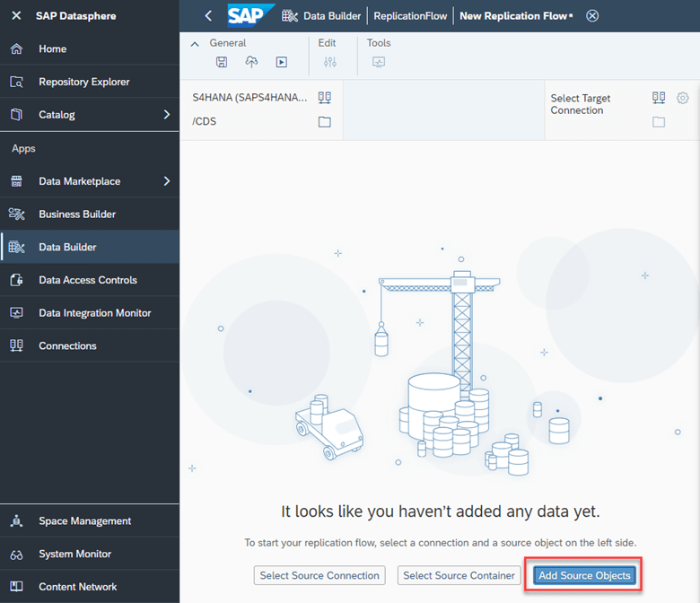This screenshot has height=603, width=700.
Task: Expand the Catalog submenu chevron
Action: (167, 115)
